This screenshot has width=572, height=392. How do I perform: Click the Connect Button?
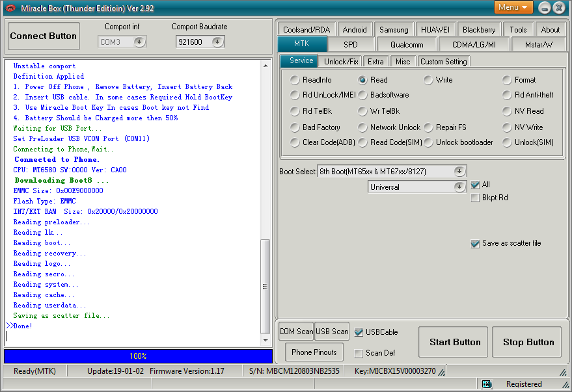[x=44, y=36]
